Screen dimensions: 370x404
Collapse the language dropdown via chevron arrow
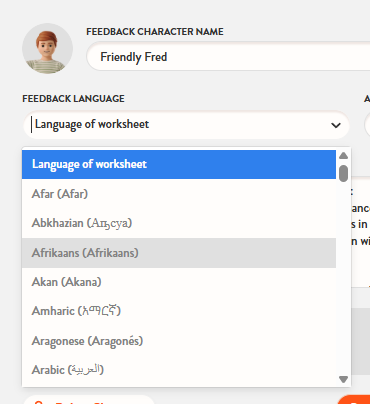pos(336,125)
